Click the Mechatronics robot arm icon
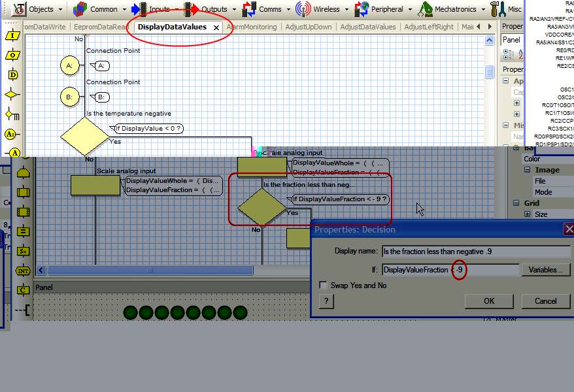Image resolution: width=574 pixels, height=392 pixels. click(426, 9)
